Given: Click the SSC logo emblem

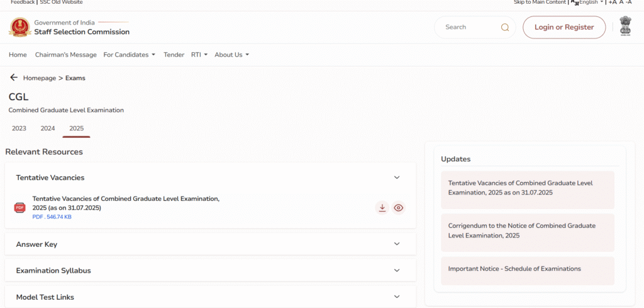Looking at the screenshot, I should point(19,27).
